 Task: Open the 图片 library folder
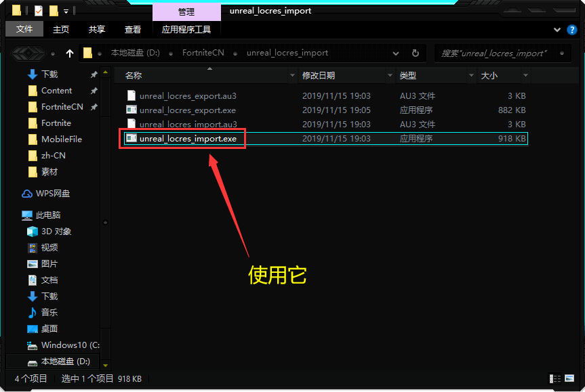[x=49, y=264]
